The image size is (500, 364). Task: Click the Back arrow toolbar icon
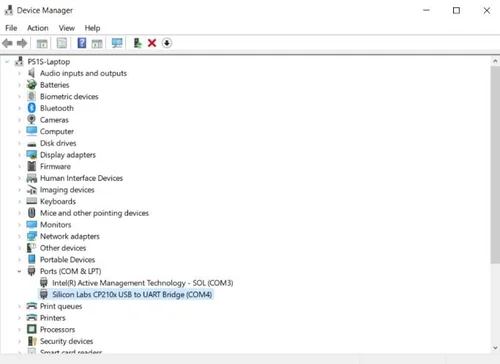7,43
